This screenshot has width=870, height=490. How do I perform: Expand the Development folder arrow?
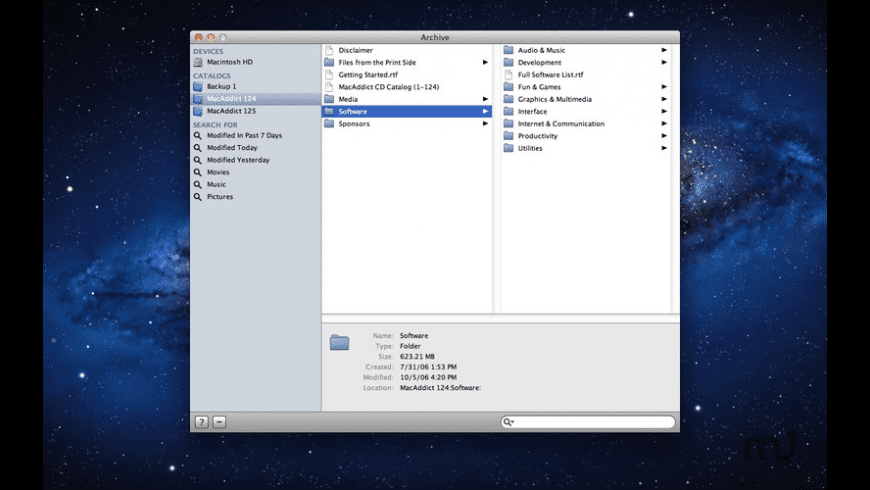click(x=664, y=62)
